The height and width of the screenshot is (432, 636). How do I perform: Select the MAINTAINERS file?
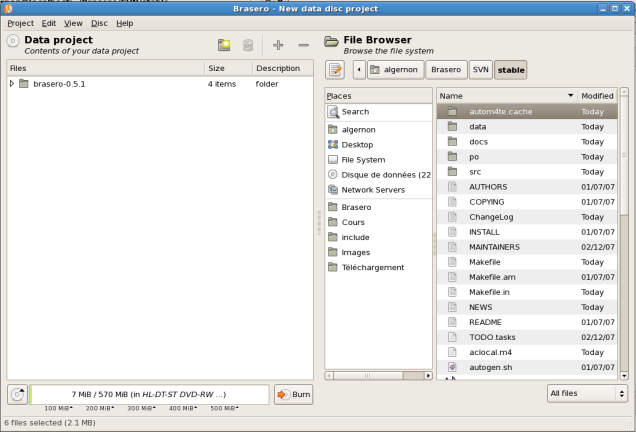[x=527, y=247]
